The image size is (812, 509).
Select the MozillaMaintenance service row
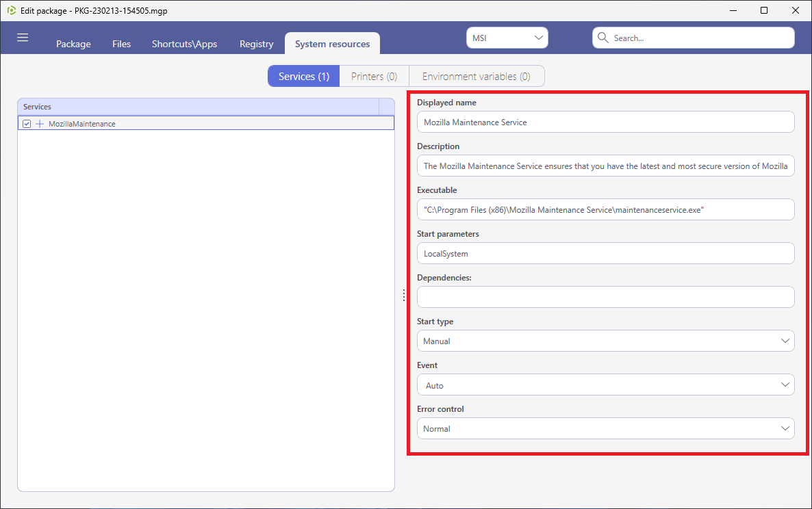click(x=206, y=124)
